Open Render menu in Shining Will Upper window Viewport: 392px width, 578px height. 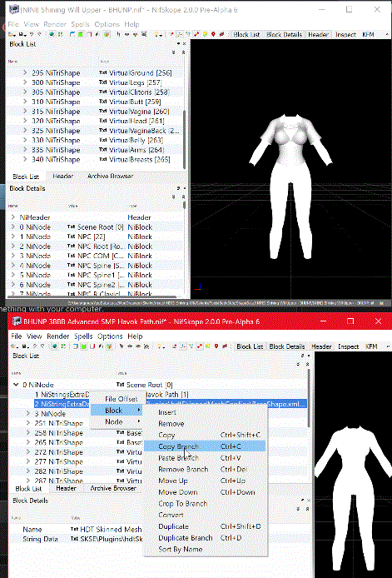[55, 24]
